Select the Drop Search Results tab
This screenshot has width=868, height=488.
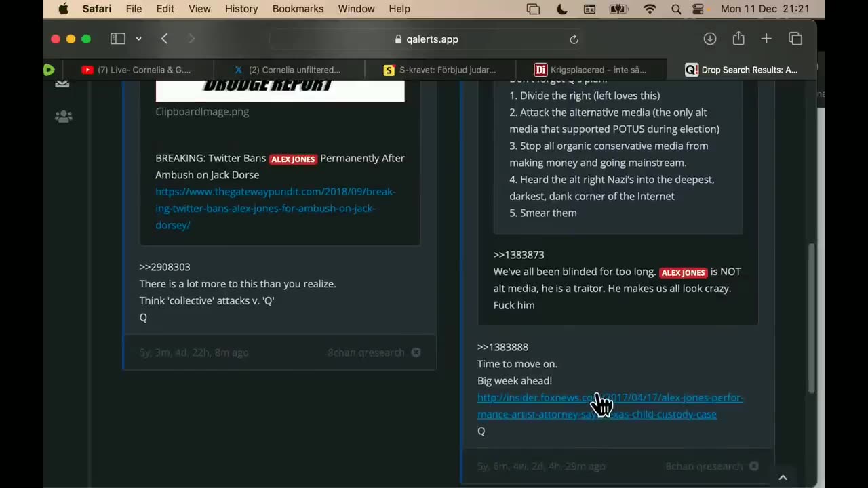click(x=741, y=69)
